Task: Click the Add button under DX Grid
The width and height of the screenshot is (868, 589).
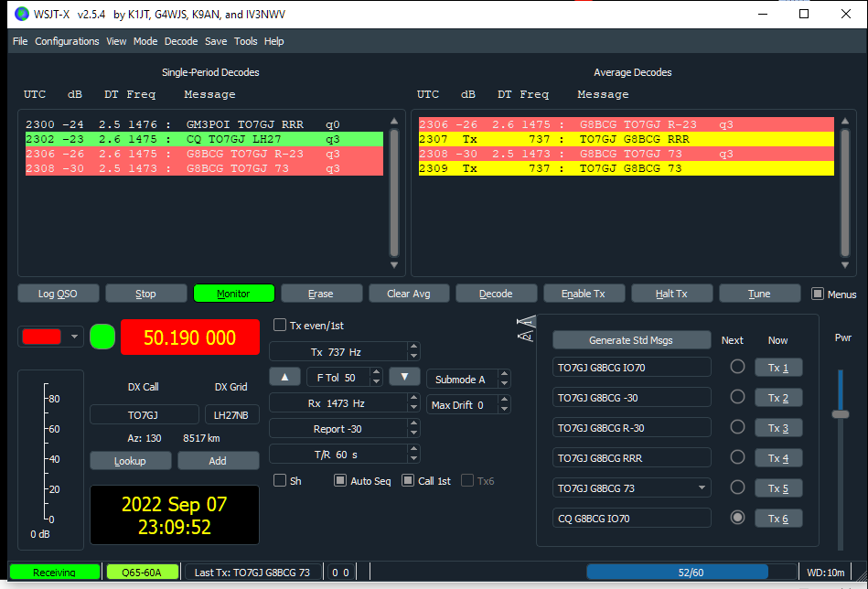Action: point(218,461)
